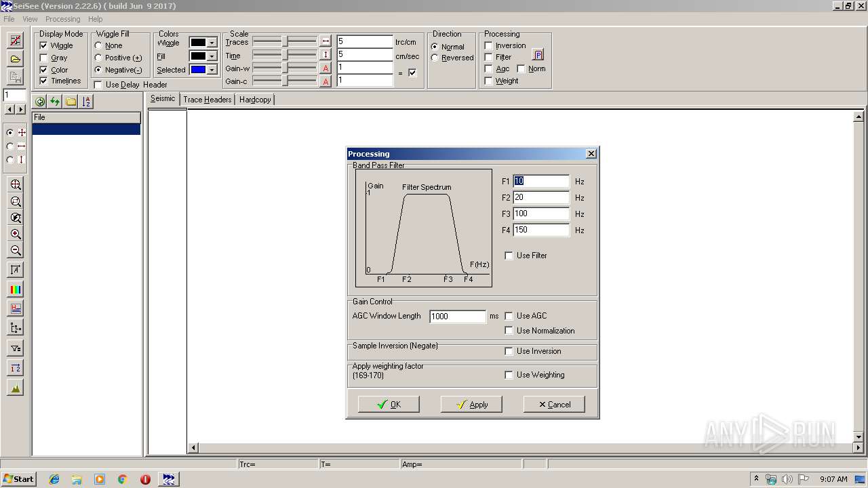Open the View menu
The image size is (868, 488).
30,19
